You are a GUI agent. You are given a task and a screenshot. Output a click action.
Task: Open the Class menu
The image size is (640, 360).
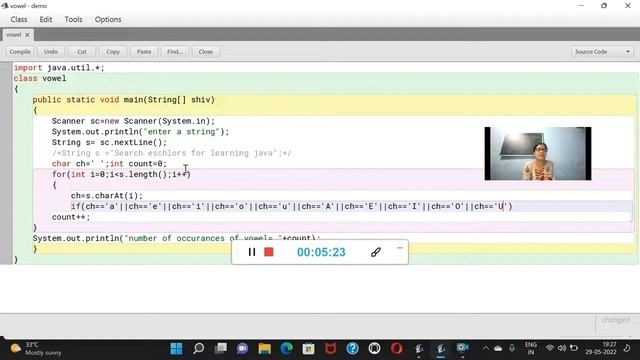(x=19, y=19)
